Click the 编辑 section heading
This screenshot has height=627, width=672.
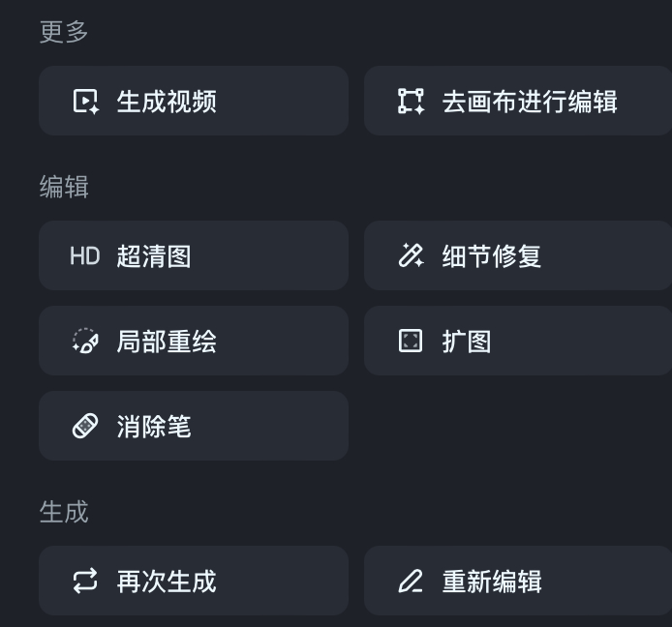(x=64, y=187)
